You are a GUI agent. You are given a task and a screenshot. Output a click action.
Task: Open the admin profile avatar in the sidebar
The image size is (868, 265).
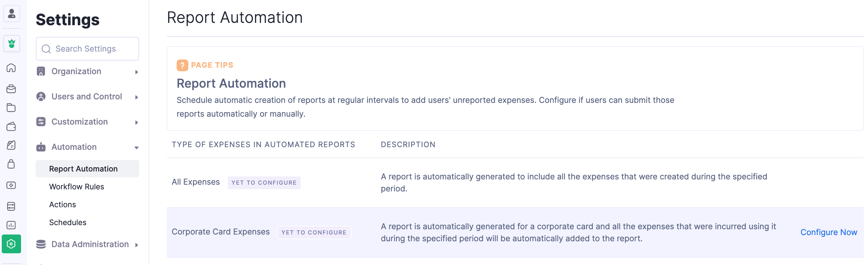pyautogui.click(x=11, y=13)
